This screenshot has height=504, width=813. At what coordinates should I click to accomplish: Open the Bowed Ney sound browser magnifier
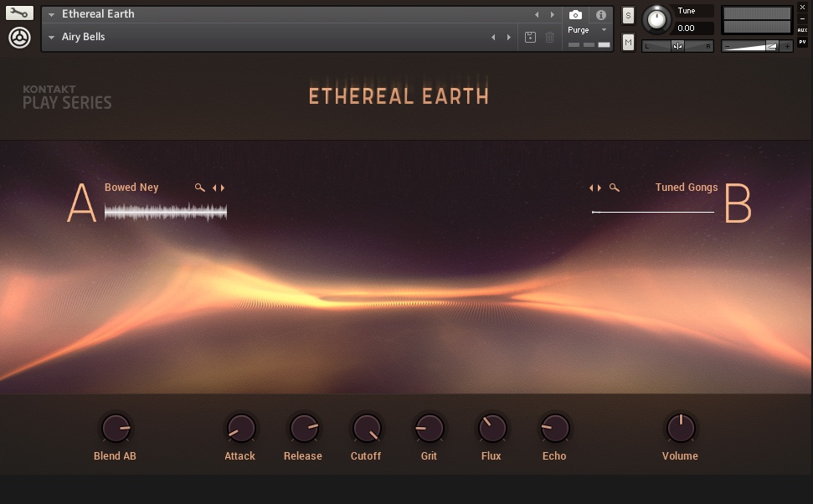click(x=199, y=188)
